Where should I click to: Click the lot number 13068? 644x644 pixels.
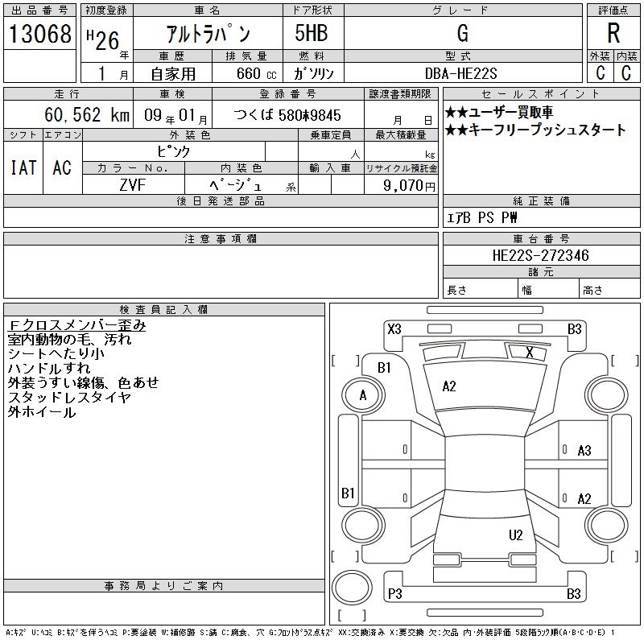pos(39,35)
